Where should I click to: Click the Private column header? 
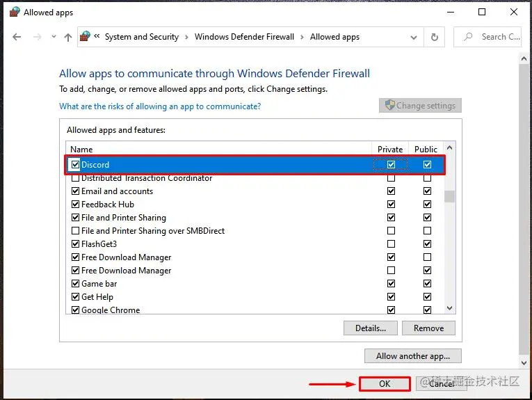390,150
